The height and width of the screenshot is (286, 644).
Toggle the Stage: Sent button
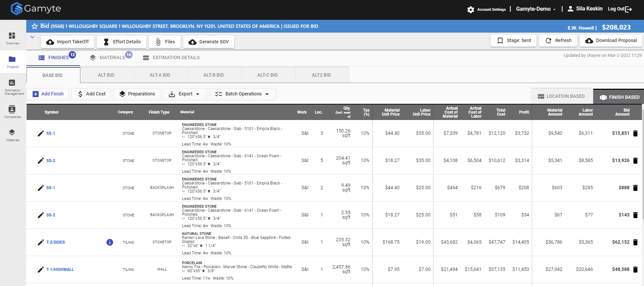[514, 41]
